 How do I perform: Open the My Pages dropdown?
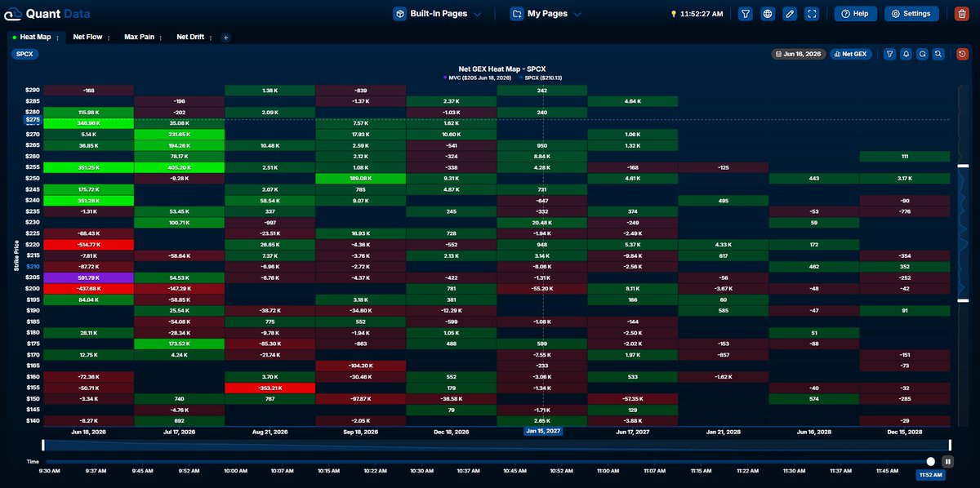coord(546,14)
